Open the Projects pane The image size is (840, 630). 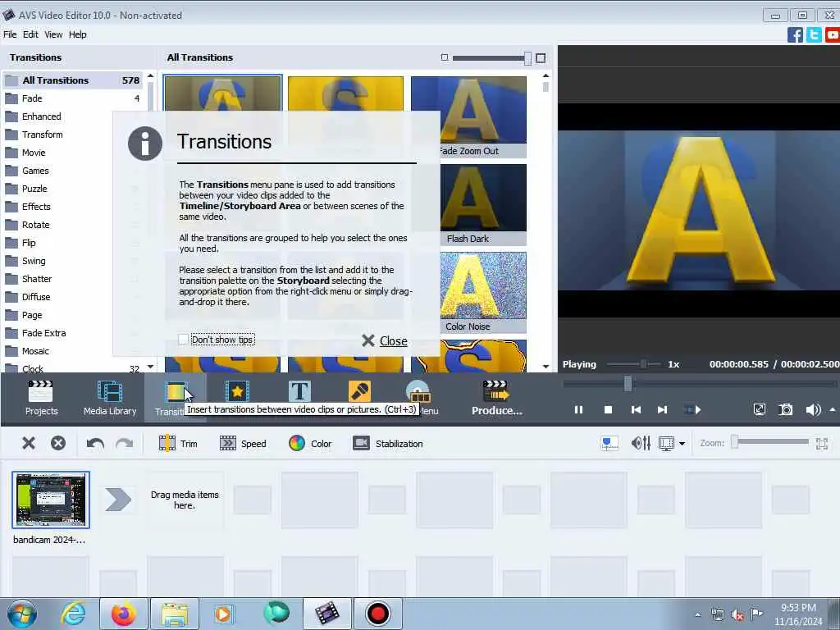pos(41,398)
